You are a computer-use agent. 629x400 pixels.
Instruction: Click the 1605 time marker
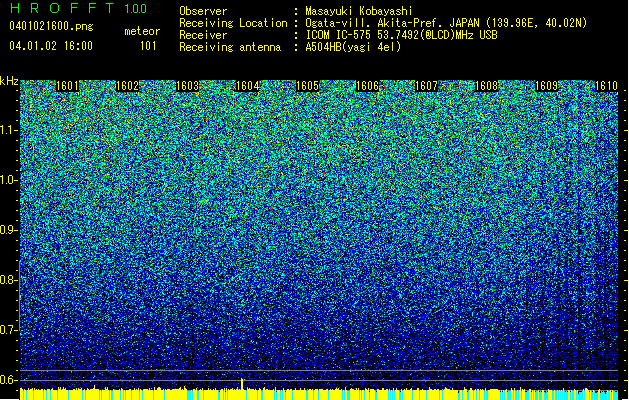[307, 86]
